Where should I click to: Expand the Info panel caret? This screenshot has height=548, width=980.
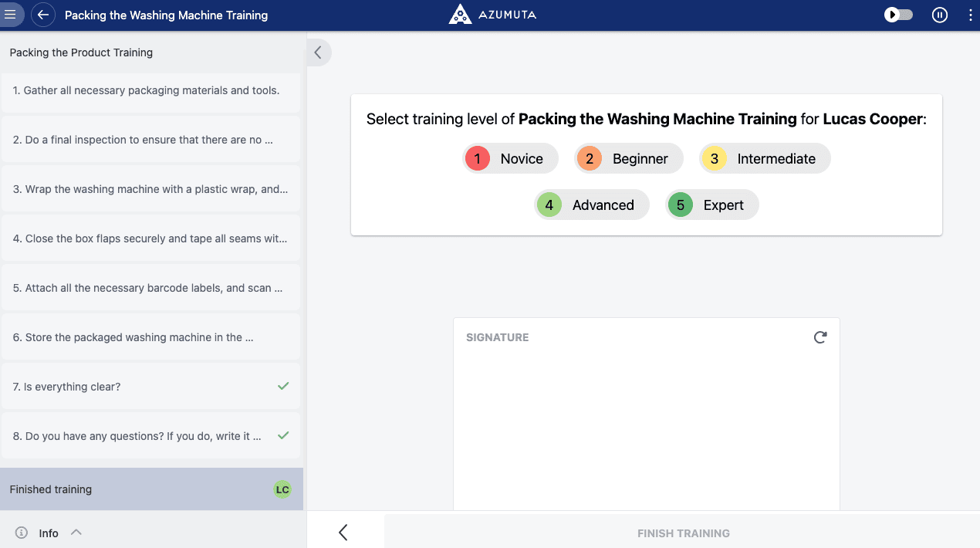pyautogui.click(x=76, y=532)
